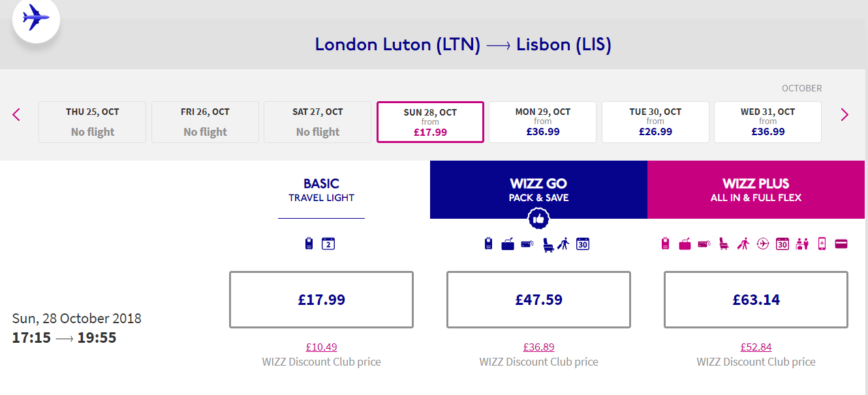Click the WIZZ GO thumbs-up badge
The height and width of the screenshot is (395, 868).
tap(538, 219)
